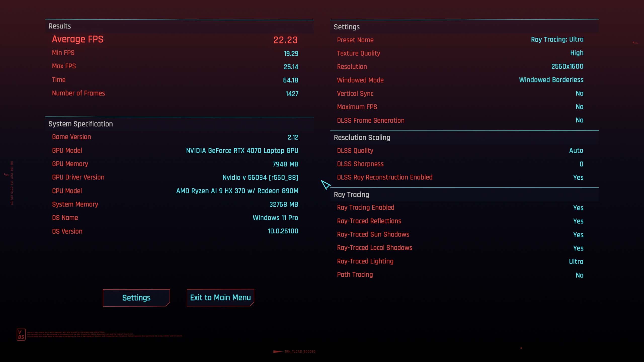Select DLSS Quality mode dropdown
This screenshot has height=362, width=644.
pos(576,150)
